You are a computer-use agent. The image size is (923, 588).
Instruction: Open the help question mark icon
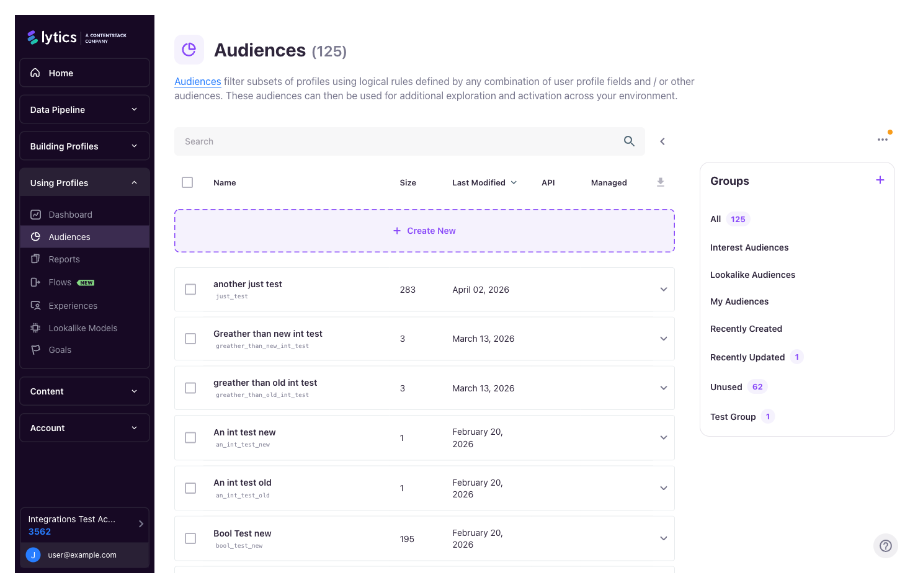tap(885, 546)
